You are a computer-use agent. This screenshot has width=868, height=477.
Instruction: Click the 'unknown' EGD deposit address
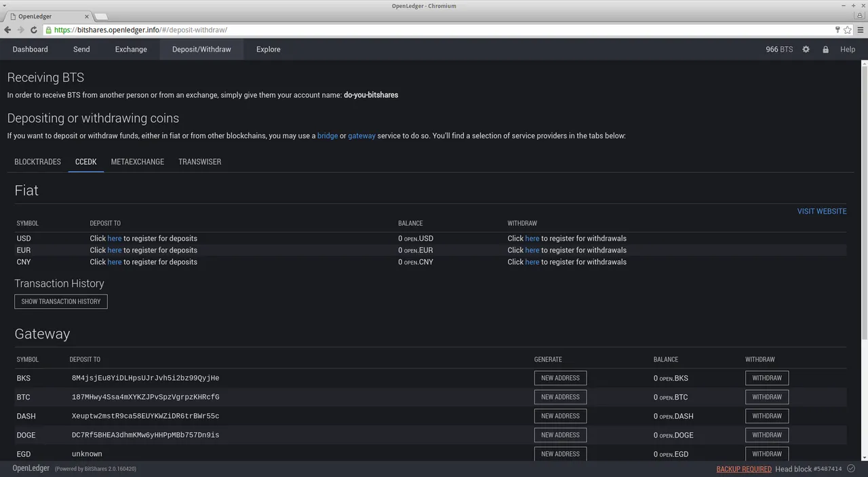[87, 454]
